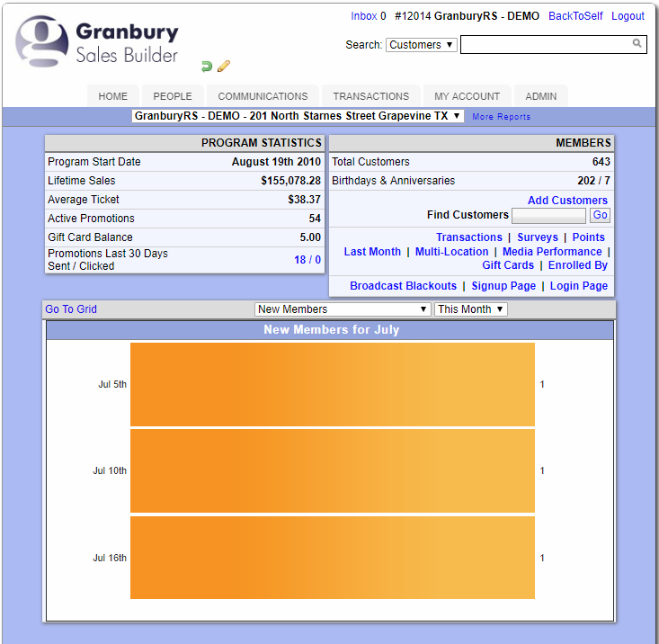659x644 pixels.
Task: Open the Multi-Location link
Action: 452,251
